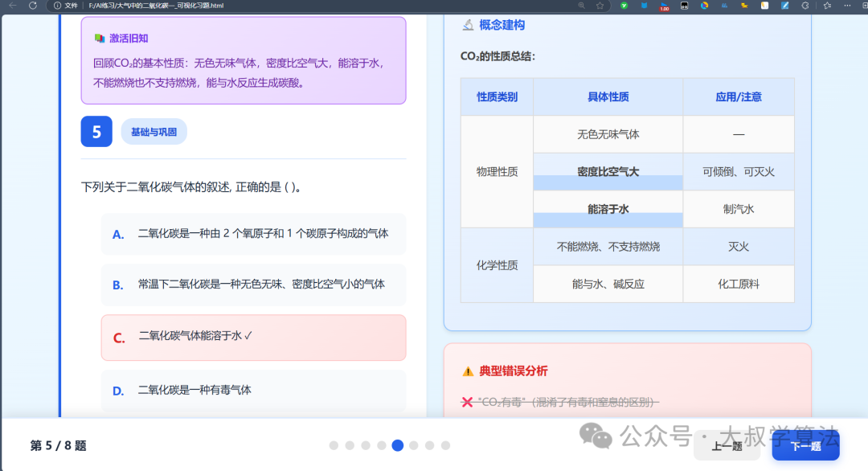Click the blue pencil extension icon
This screenshot has width=868, height=471.
coord(785,6)
